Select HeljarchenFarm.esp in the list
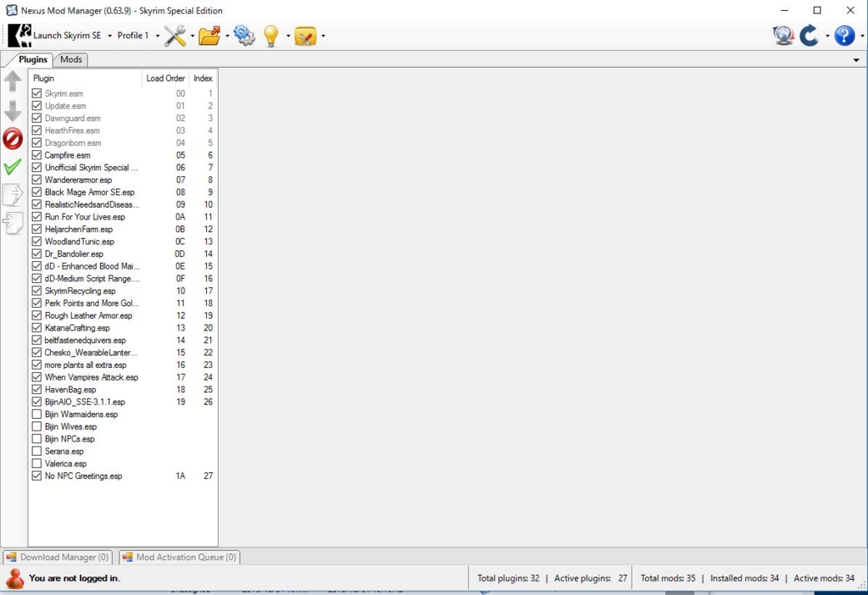The height and width of the screenshot is (595, 868). coord(123,229)
